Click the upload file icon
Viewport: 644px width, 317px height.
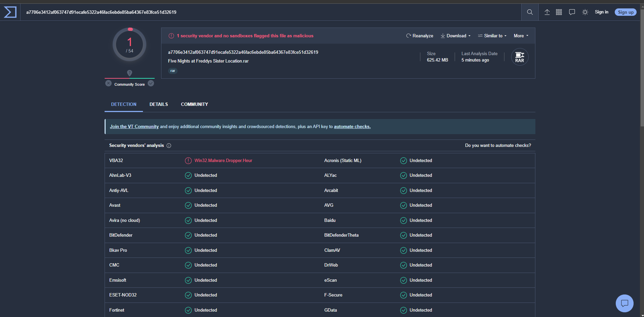tap(547, 12)
